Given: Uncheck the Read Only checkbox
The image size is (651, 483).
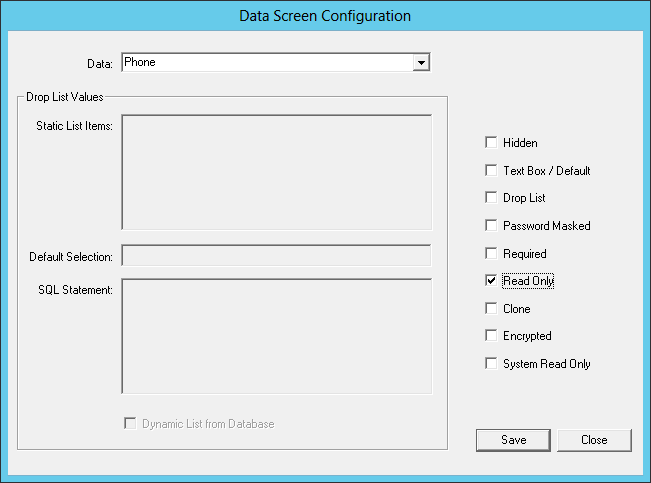Looking at the screenshot, I should pos(491,281).
